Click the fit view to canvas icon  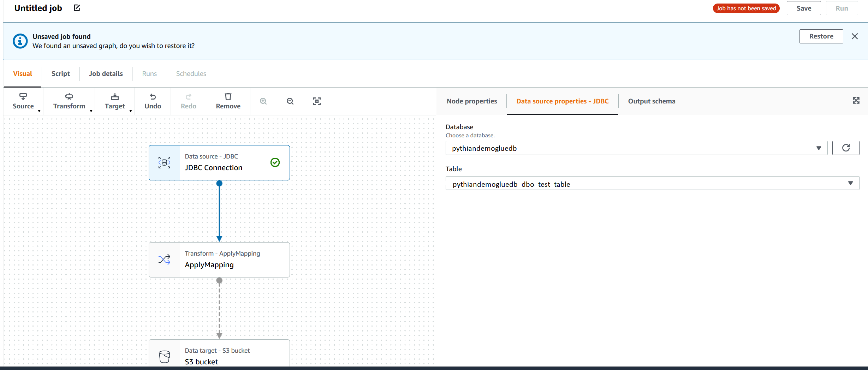317,101
